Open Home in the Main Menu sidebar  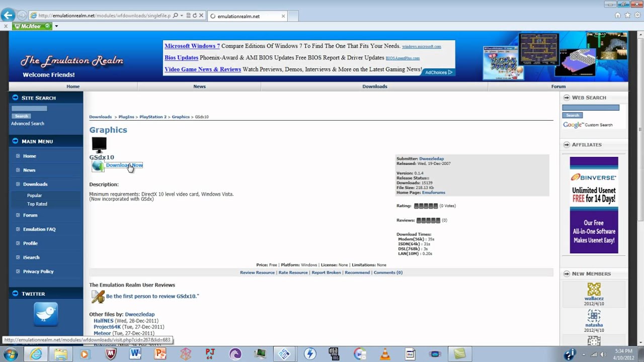click(29, 156)
